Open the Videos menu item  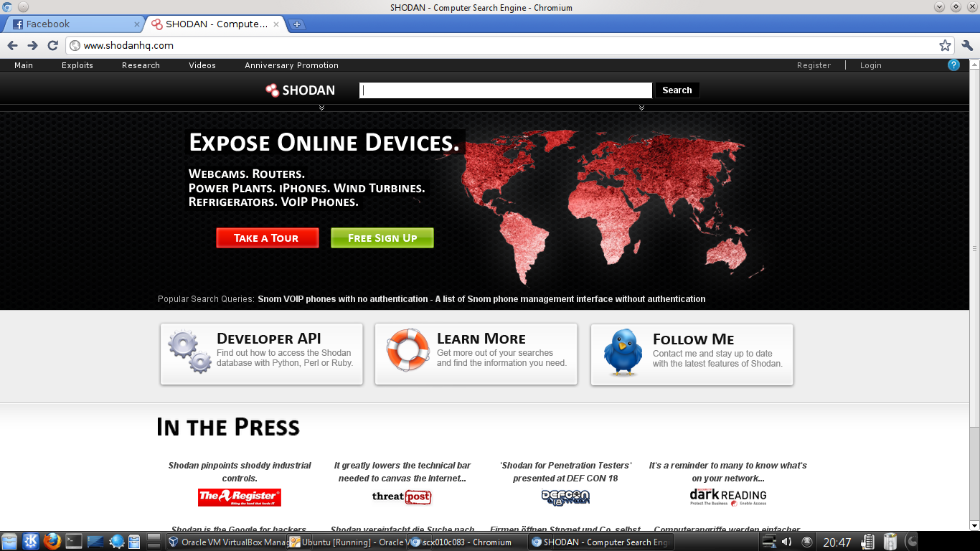202,65
